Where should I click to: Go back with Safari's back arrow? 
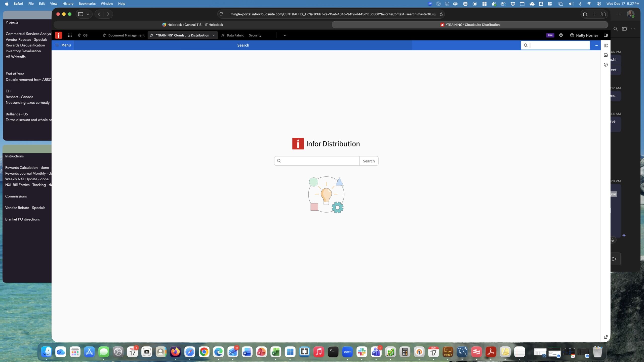click(x=99, y=14)
